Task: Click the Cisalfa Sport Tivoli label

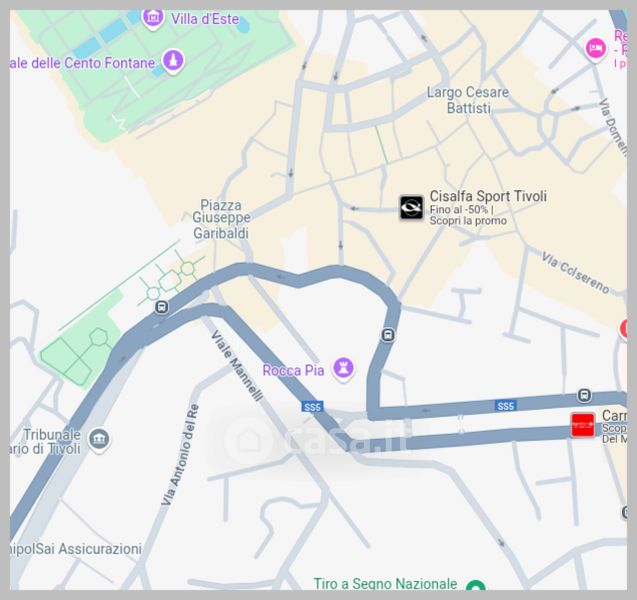Action: pyautogui.click(x=488, y=196)
